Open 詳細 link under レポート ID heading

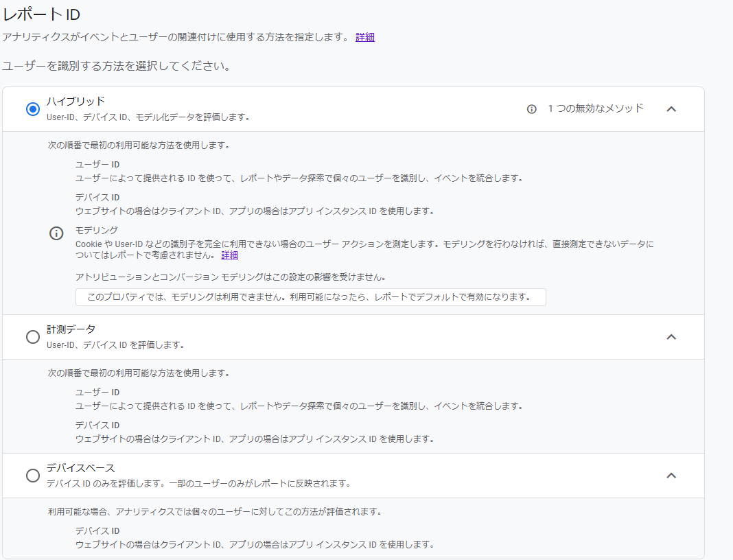tap(365, 37)
